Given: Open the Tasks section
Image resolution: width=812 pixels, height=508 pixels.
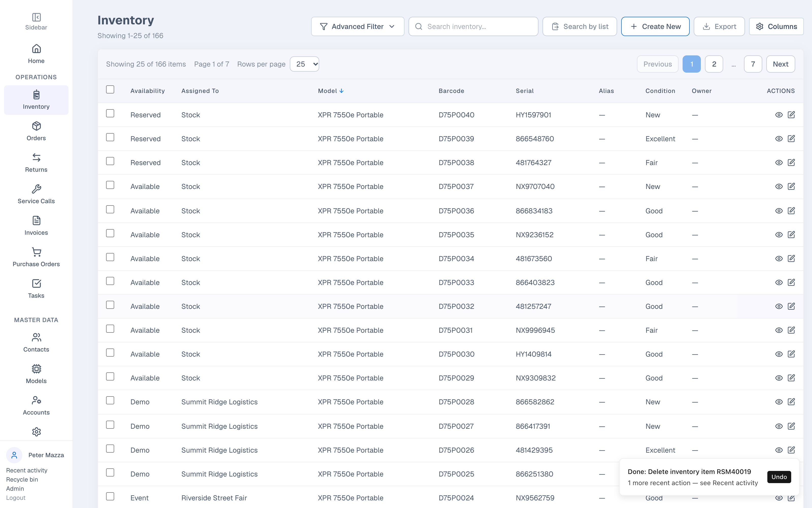Looking at the screenshot, I should click(36, 289).
